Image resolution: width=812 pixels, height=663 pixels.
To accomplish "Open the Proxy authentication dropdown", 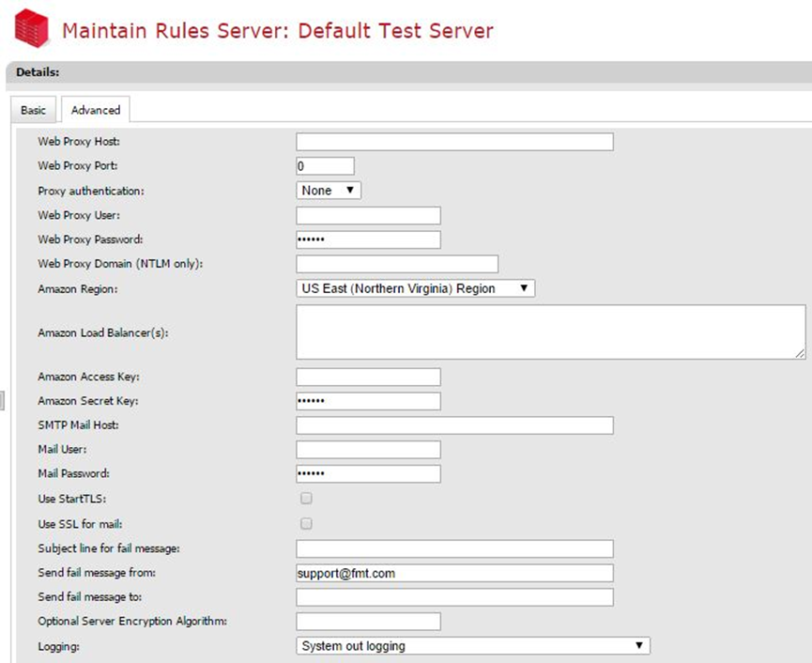I will [x=329, y=191].
